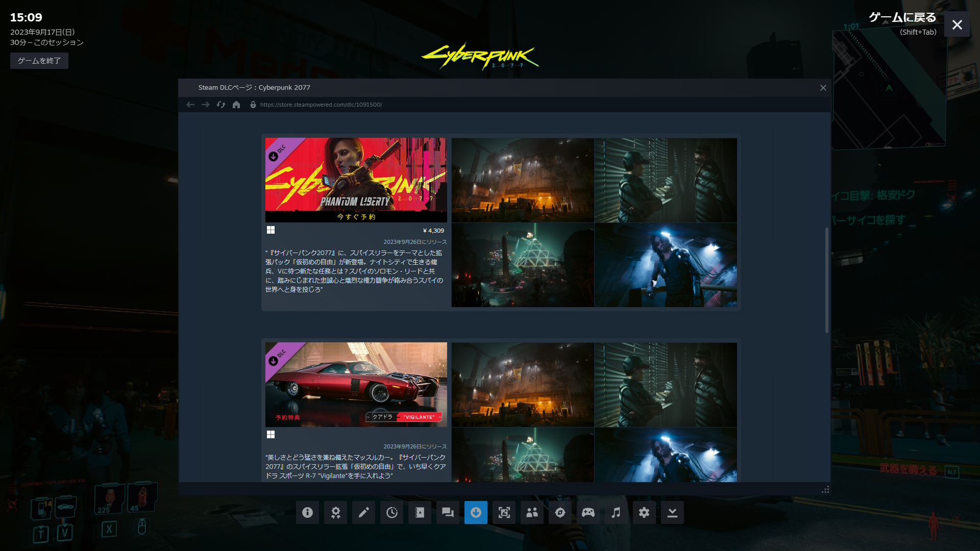Open the Phantom Liberty DLC banner thumbnail
Screen dimensions: 980x551
pyautogui.click(x=356, y=180)
